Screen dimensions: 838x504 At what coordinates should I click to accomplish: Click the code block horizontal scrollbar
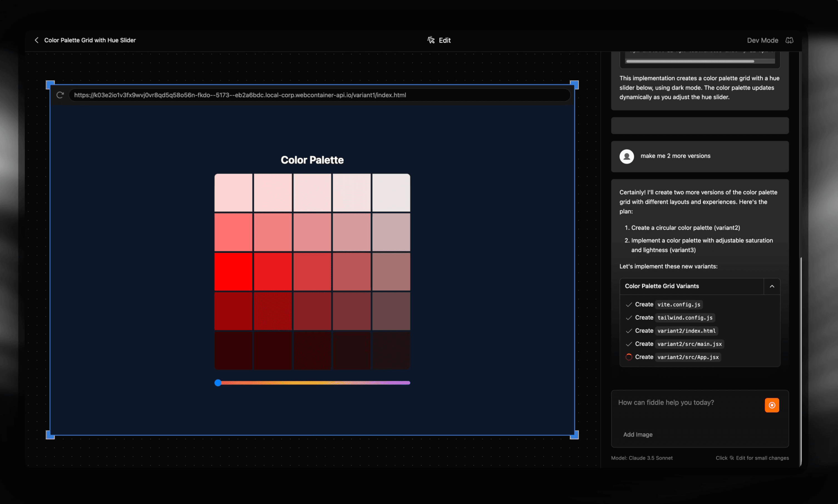(690, 61)
